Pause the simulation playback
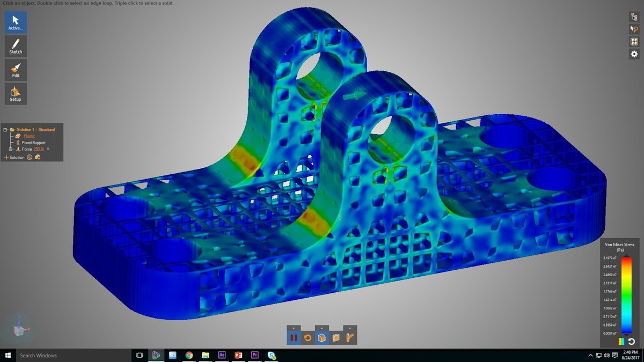 point(294,338)
